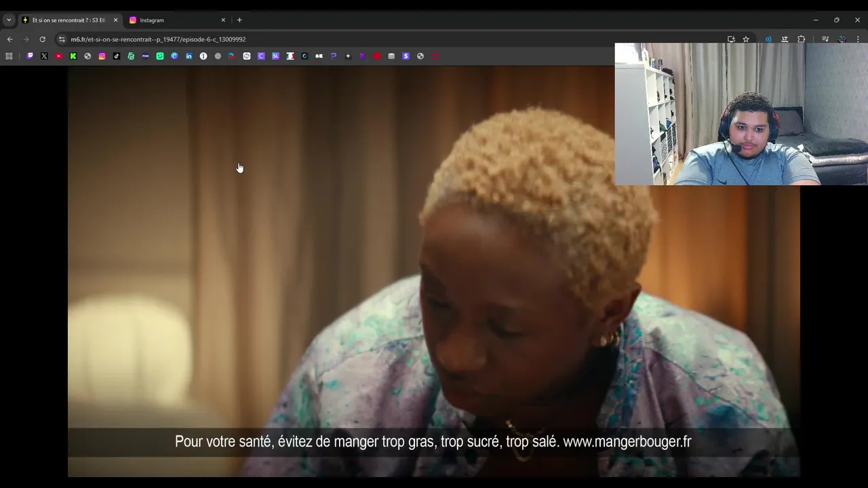Screen dimensions: 868x488
Task: Open the purple S bookmark
Action: tap(406, 56)
